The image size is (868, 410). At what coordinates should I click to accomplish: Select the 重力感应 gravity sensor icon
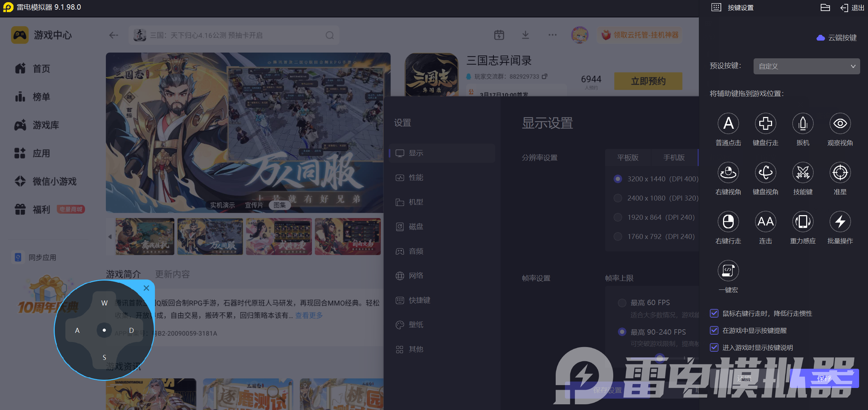[803, 222]
